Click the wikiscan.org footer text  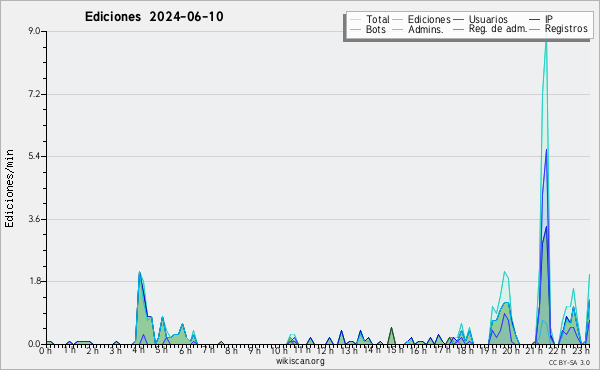pos(300,361)
